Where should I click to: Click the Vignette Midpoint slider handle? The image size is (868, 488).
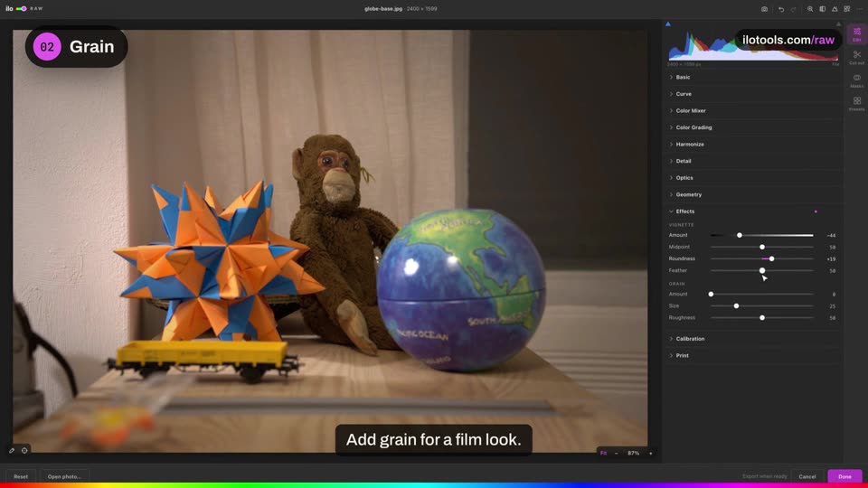tap(762, 248)
